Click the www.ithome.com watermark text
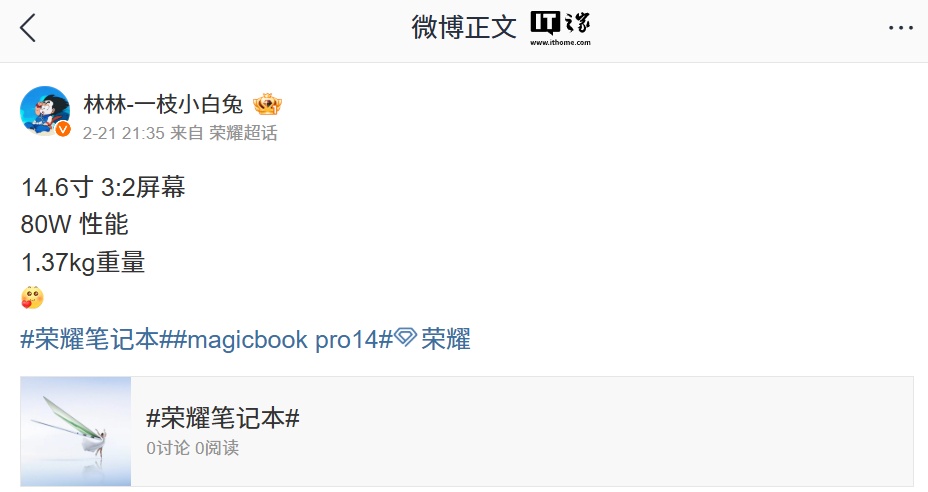928x492 pixels. point(560,42)
